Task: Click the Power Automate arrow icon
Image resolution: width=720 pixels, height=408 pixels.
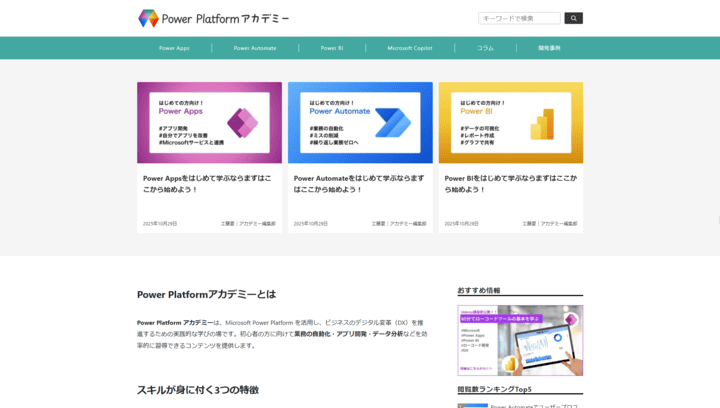Action: coord(393,123)
